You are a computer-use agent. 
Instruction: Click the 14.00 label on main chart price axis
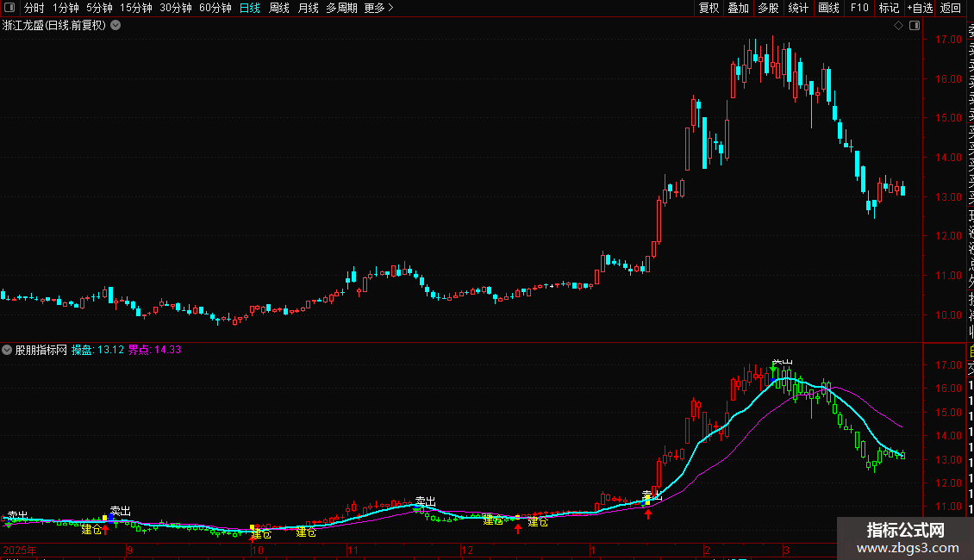pyautogui.click(x=948, y=158)
